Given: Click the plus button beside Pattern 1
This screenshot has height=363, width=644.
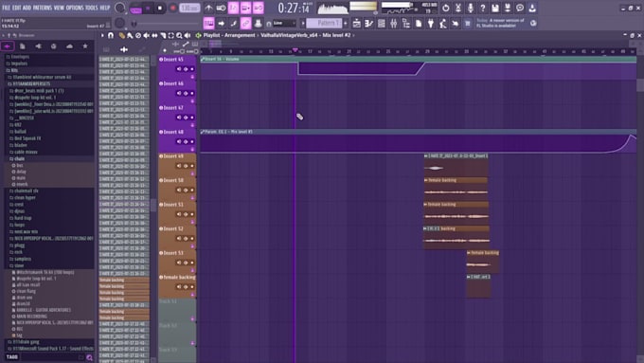Looking at the screenshot, I should [345, 24].
